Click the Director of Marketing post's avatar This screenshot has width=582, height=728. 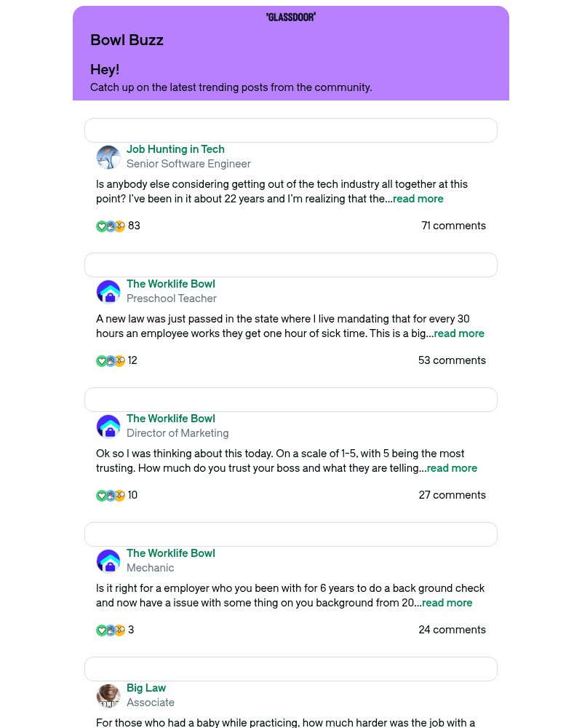point(108,427)
